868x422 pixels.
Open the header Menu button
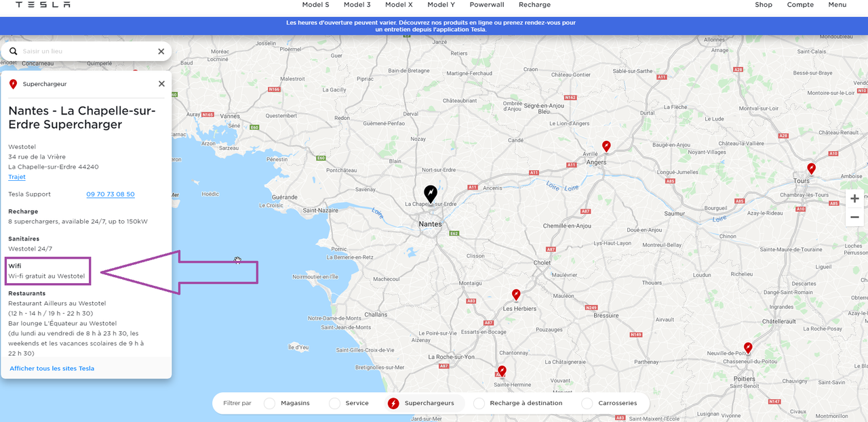point(837,5)
